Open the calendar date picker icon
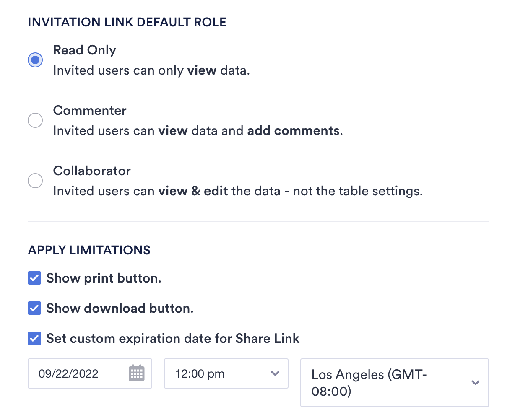Image resolution: width=515 pixels, height=420 pixels. tap(136, 373)
